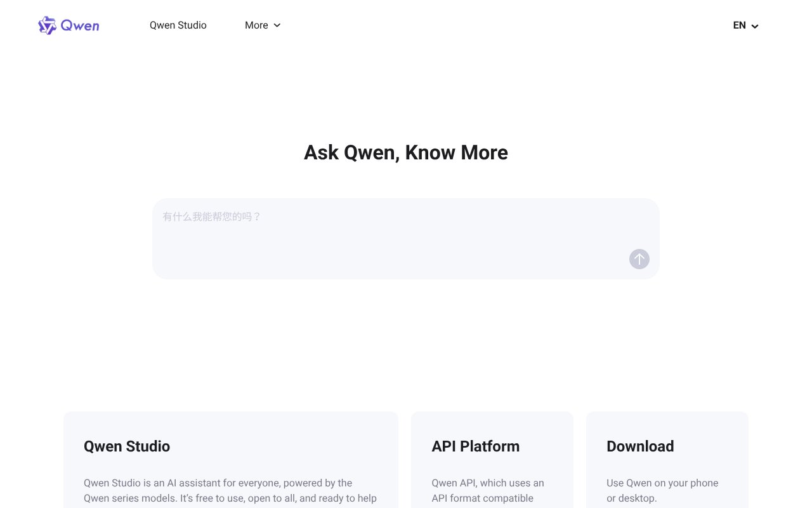Open Qwen Studio in the top navigation
The height and width of the screenshot is (508, 812).
(178, 25)
